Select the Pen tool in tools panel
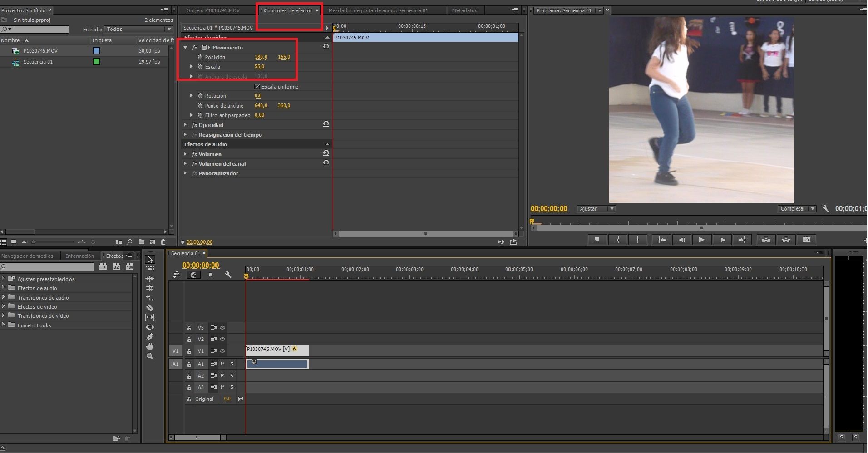This screenshot has width=868, height=453. pyautogui.click(x=150, y=337)
